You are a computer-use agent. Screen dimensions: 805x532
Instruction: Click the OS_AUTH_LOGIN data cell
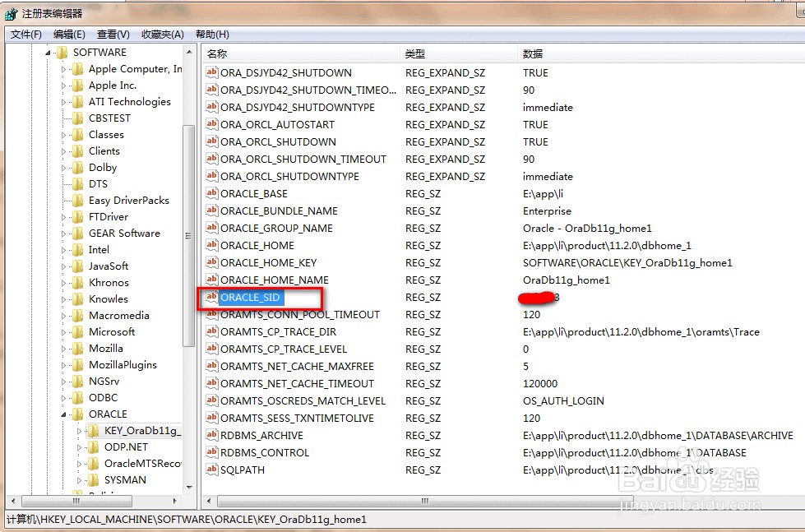click(x=563, y=401)
